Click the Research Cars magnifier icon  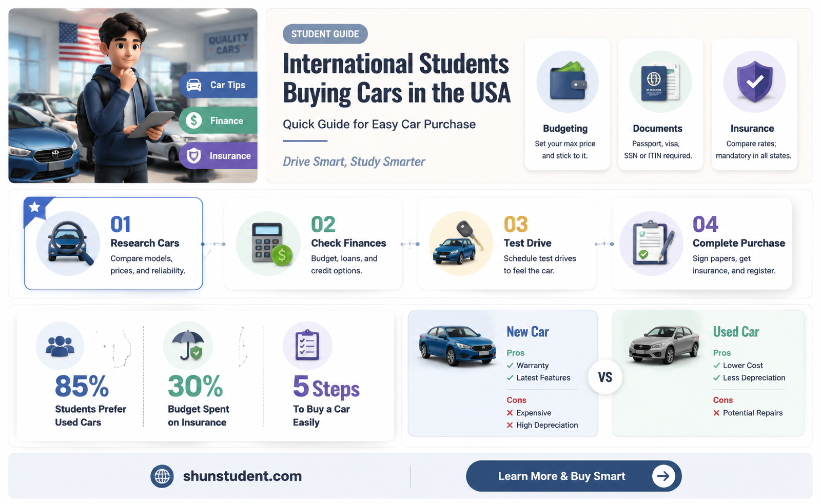click(69, 243)
